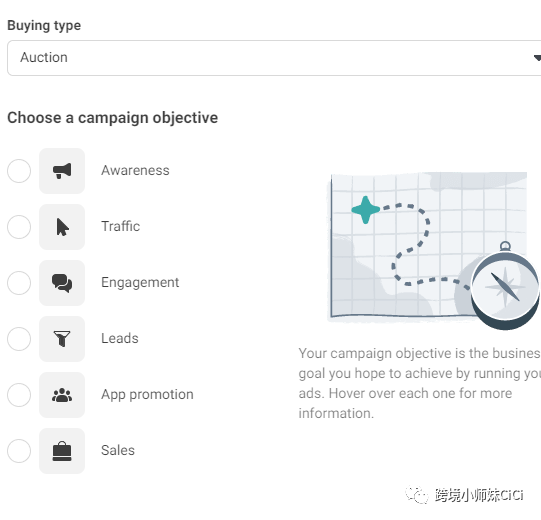Select the Traffic radio button
The width and height of the screenshot is (541, 520).
(19, 227)
